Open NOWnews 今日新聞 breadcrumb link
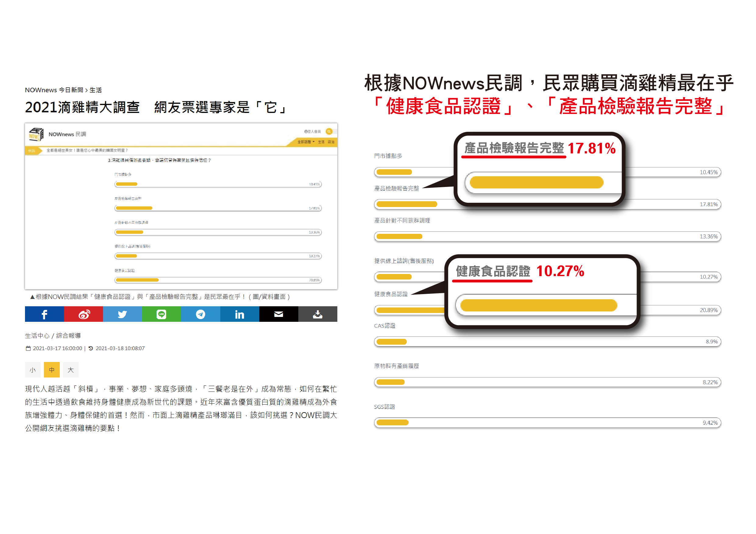756x534 pixels. (54, 90)
